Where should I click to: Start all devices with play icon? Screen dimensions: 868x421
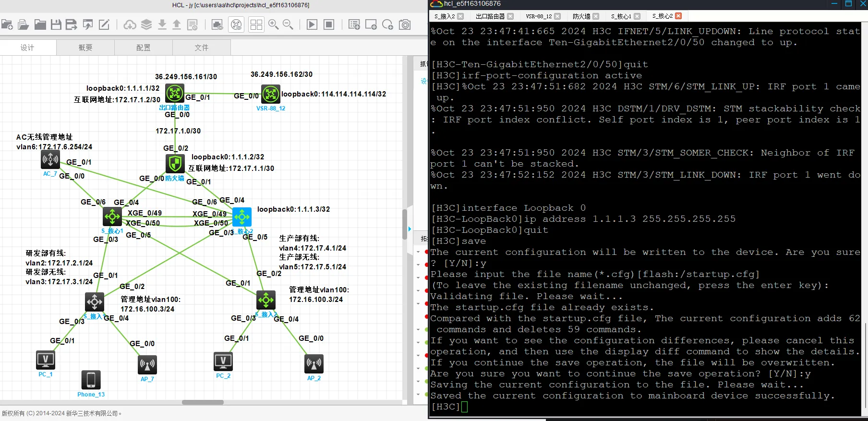312,24
